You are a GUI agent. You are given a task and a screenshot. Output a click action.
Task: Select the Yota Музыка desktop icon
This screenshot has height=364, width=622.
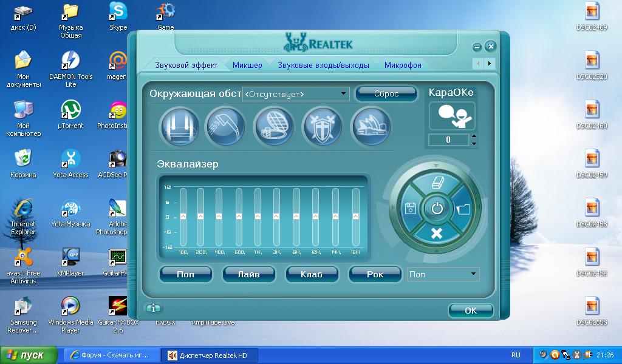[x=70, y=213]
